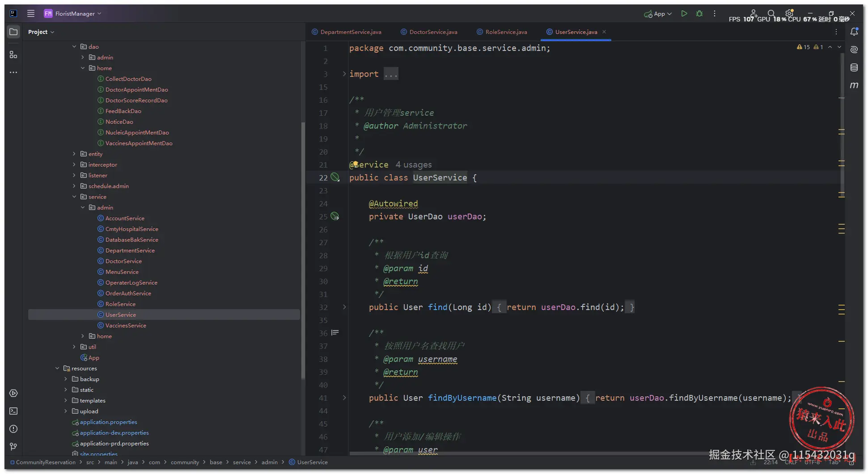
Task: Open the Notifications panel
Action: pos(854,32)
